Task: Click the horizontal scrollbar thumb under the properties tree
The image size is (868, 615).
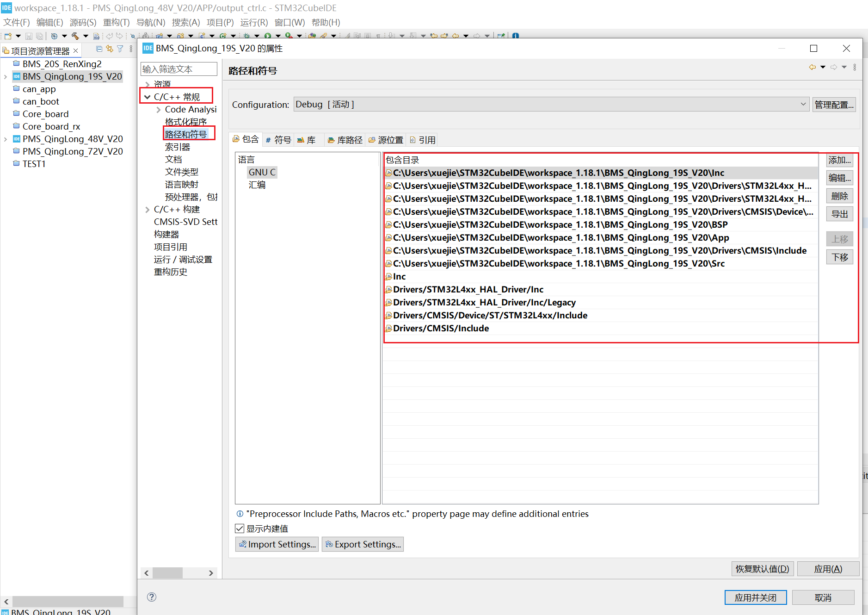Action: [x=167, y=573]
